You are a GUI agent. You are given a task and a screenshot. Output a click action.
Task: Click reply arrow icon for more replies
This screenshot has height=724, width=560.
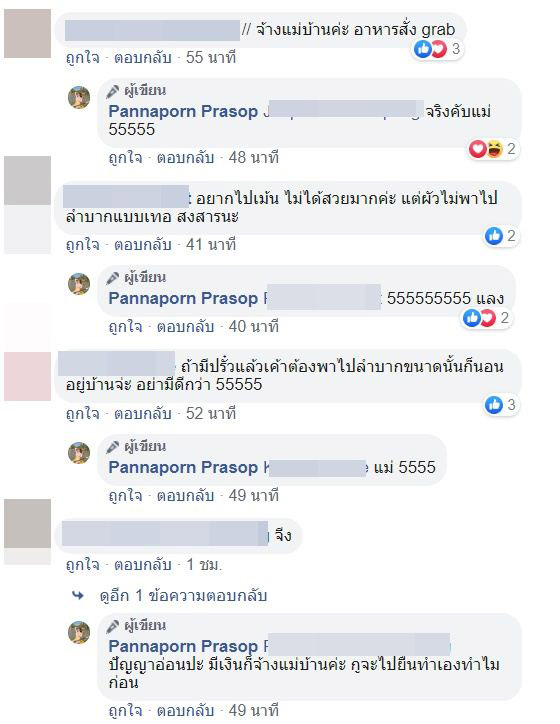pos(78,596)
